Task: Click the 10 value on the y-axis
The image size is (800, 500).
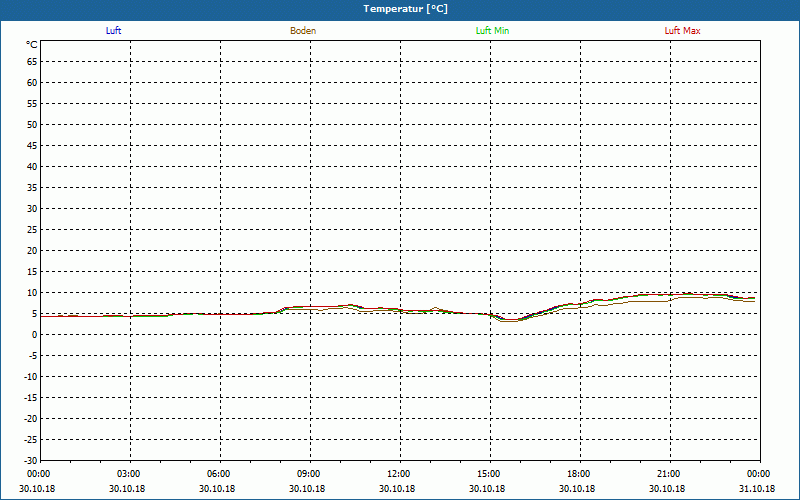Action: coord(32,293)
